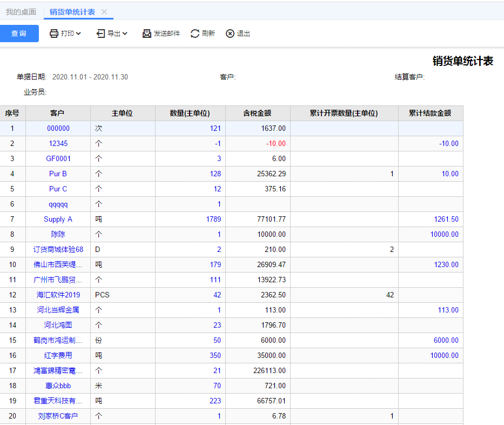This screenshot has height=425, width=504.
Task: Click the 含税金额 column header
Action: [258, 113]
